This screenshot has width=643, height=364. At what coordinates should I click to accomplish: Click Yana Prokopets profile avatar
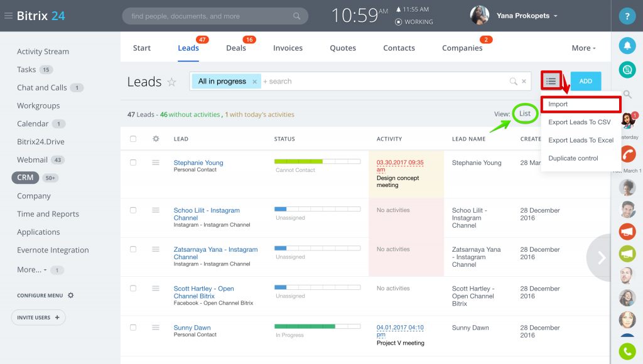pos(479,15)
